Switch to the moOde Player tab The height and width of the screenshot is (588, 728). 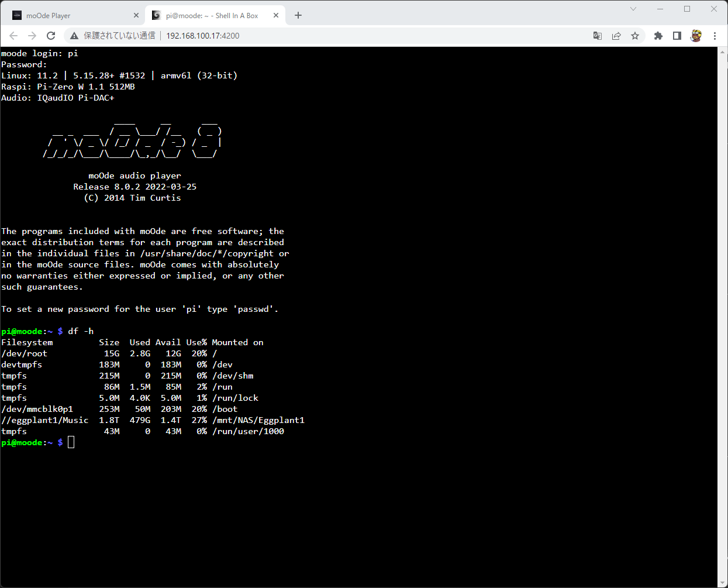[74, 16]
